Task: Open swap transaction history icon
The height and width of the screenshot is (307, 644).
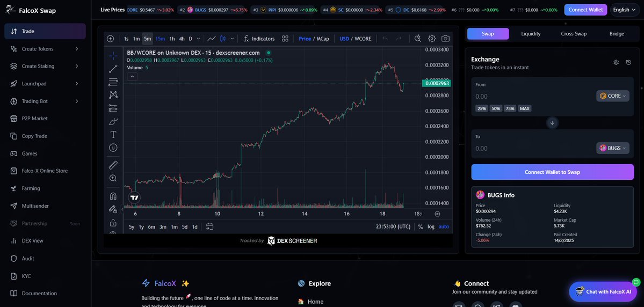Action: pos(628,62)
